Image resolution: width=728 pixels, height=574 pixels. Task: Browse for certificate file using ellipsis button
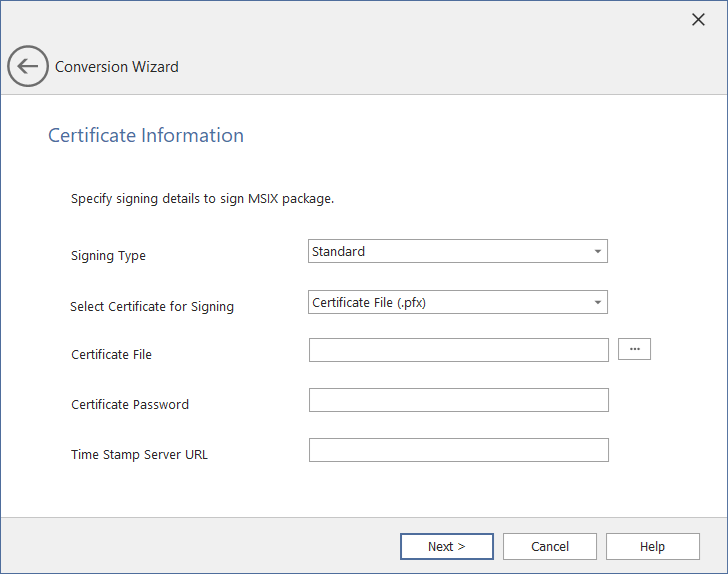point(634,349)
